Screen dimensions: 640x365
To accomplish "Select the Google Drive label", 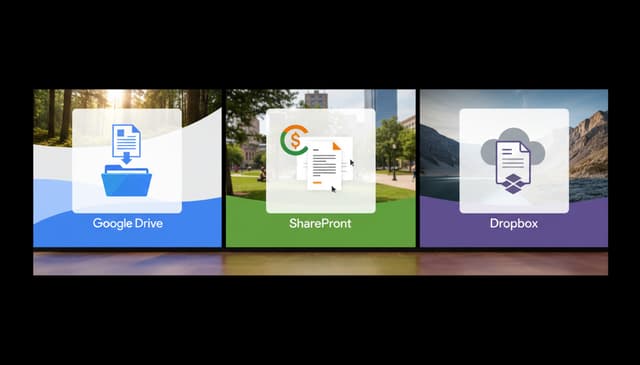I will [128, 223].
